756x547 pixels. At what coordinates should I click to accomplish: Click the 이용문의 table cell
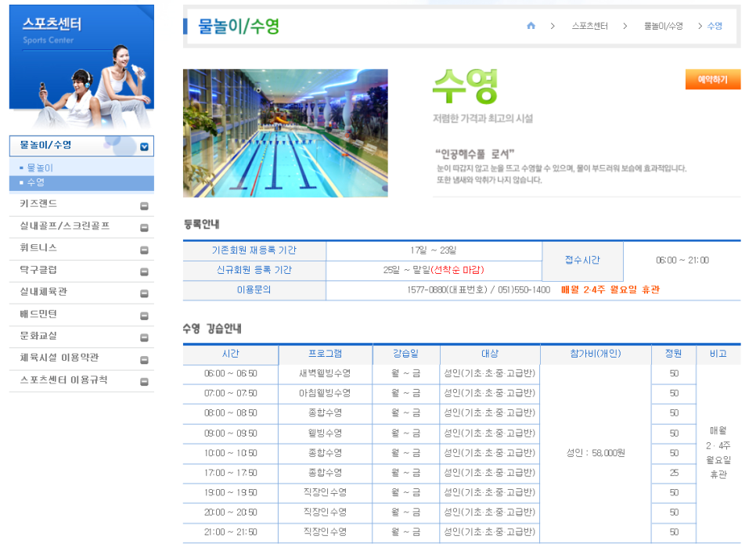[x=254, y=290]
